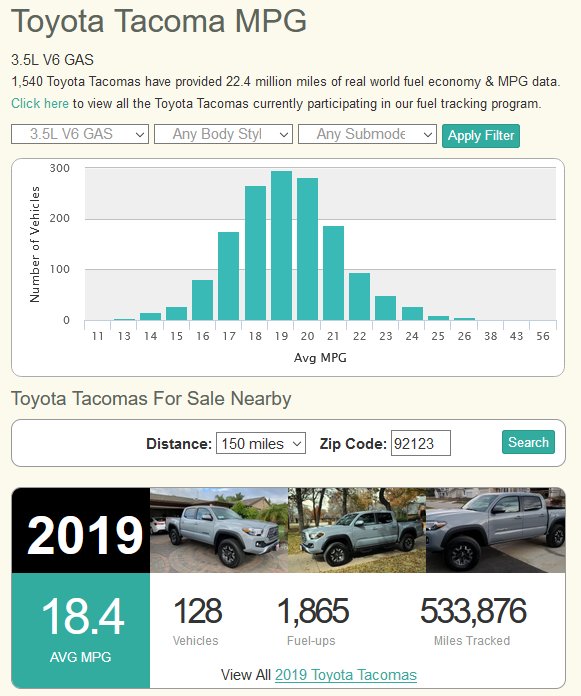The height and width of the screenshot is (696, 581).
Task: Click 'Toyota Tacomas For Sale Nearby' heading
Action: pyautogui.click(x=151, y=398)
